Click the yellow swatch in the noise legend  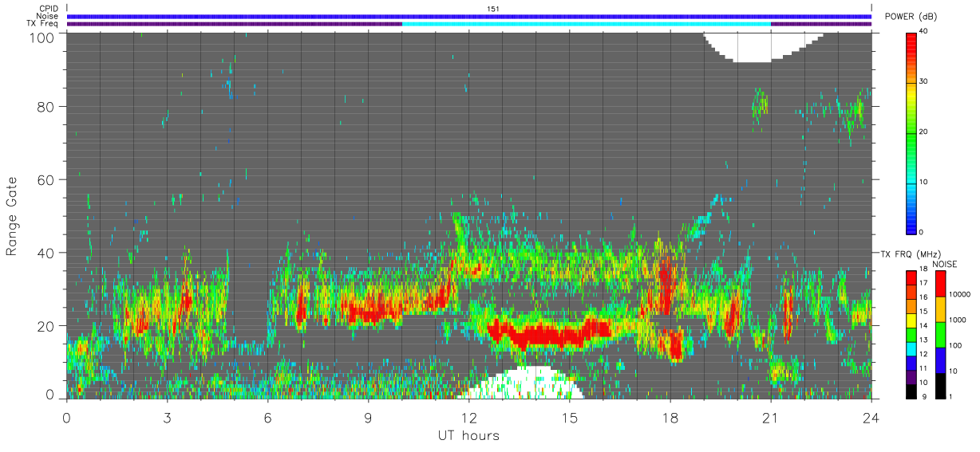pyautogui.click(x=939, y=309)
